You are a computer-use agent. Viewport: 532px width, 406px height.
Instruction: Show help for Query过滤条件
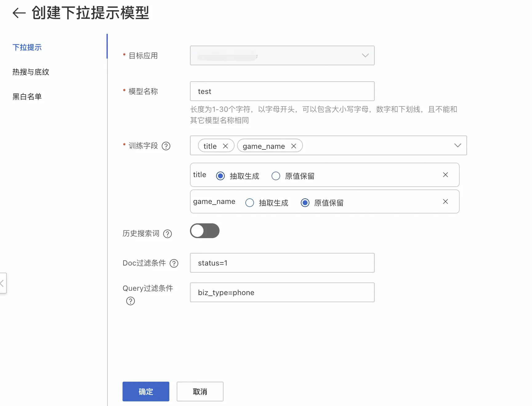coord(131,301)
